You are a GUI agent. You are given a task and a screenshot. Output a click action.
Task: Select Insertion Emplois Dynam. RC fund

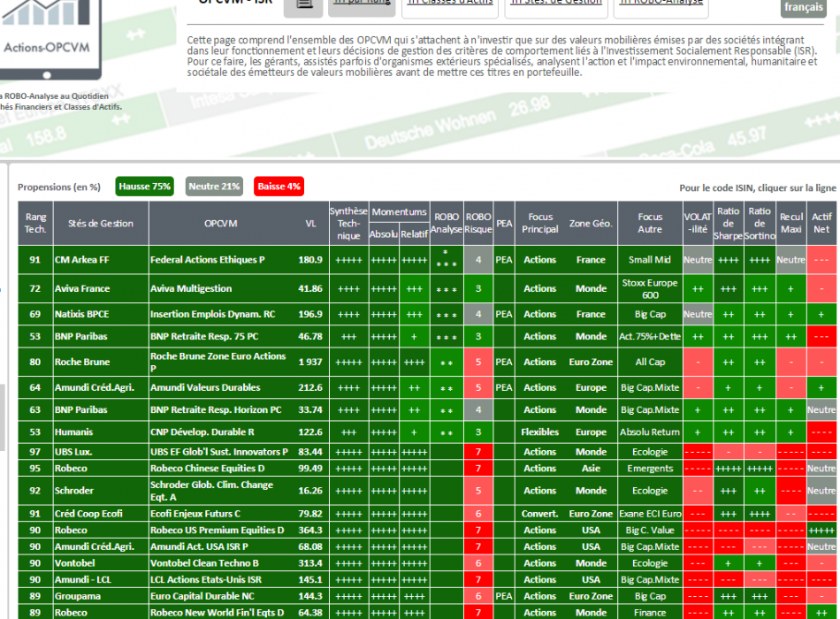(x=427, y=314)
